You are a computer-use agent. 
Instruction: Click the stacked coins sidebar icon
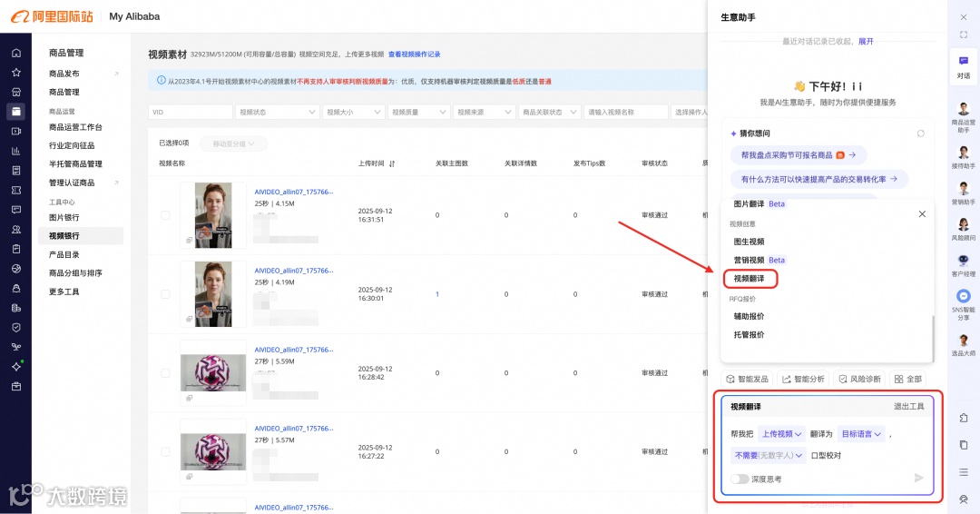[x=16, y=308]
